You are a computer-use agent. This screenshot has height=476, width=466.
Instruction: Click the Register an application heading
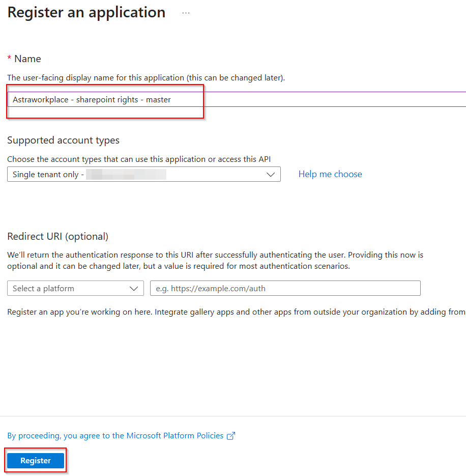pos(86,13)
